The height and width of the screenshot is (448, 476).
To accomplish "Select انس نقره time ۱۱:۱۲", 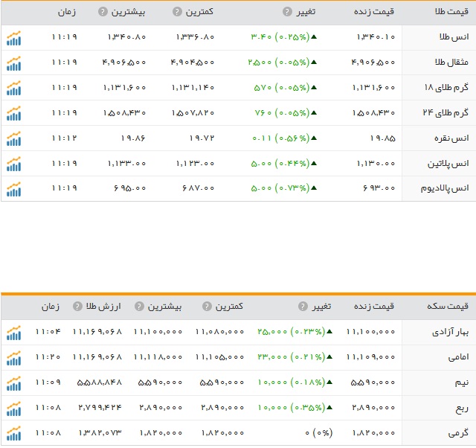I will point(65,138).
